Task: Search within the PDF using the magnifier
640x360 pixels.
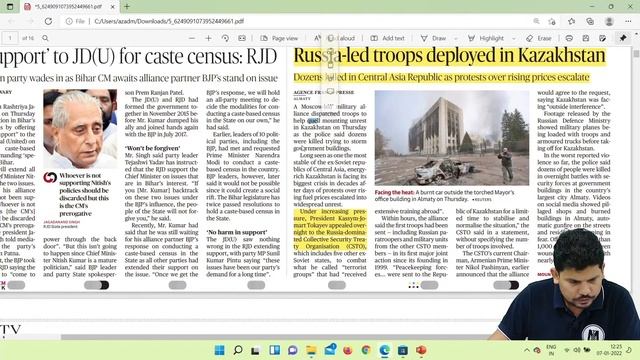Action: pyautogui.click(x=45, y=38)
